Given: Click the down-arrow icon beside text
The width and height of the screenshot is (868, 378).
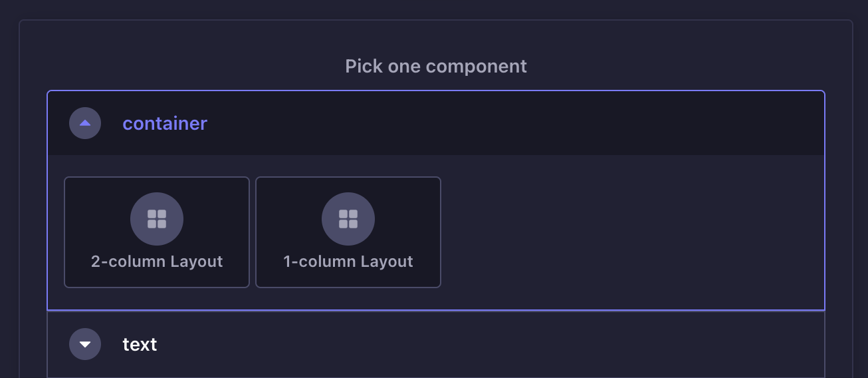Looking at the screenshot, I should click(x=85, y=344).
